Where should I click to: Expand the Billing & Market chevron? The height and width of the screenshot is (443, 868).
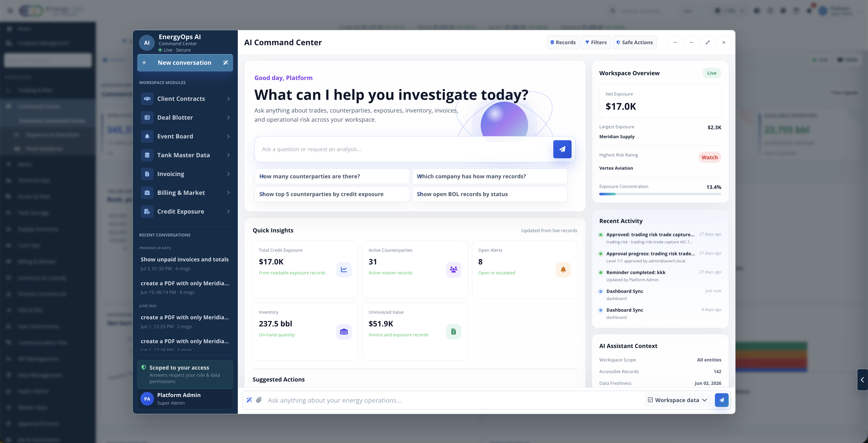pos(228,193)
